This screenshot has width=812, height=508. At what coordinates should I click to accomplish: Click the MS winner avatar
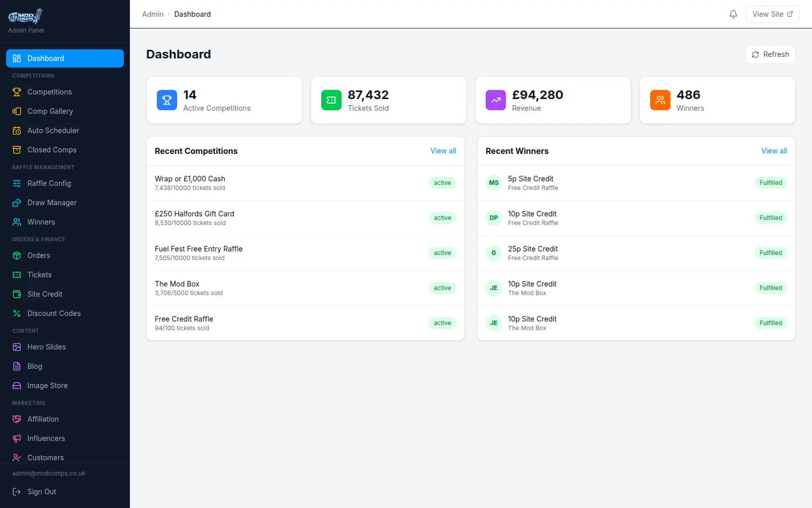tap(494, 183)
